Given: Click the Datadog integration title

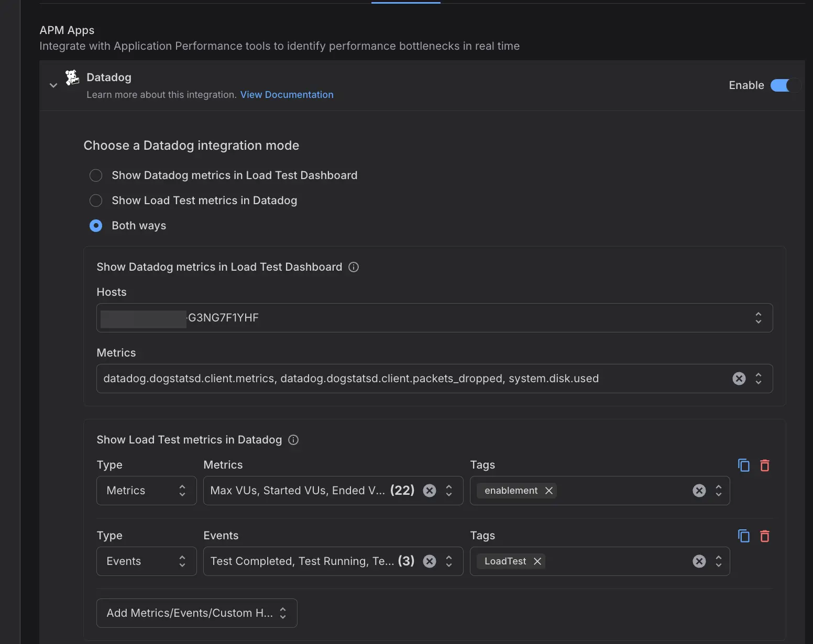Looking at the screenshot, I should coord(109,77).
